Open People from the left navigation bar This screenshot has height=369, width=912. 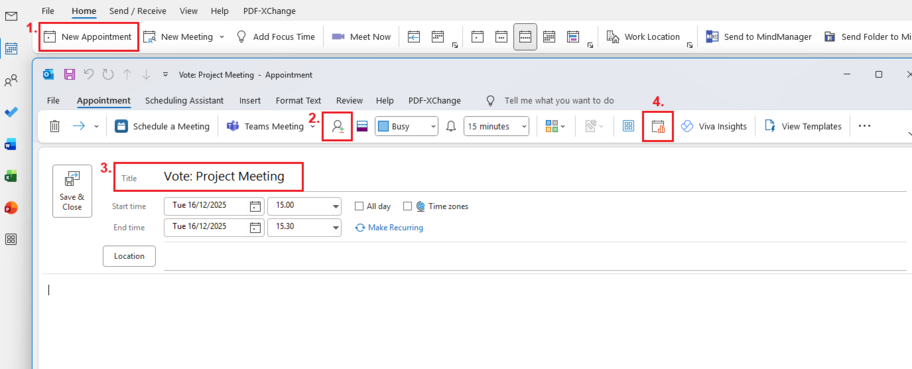click(x=10, y=80)
